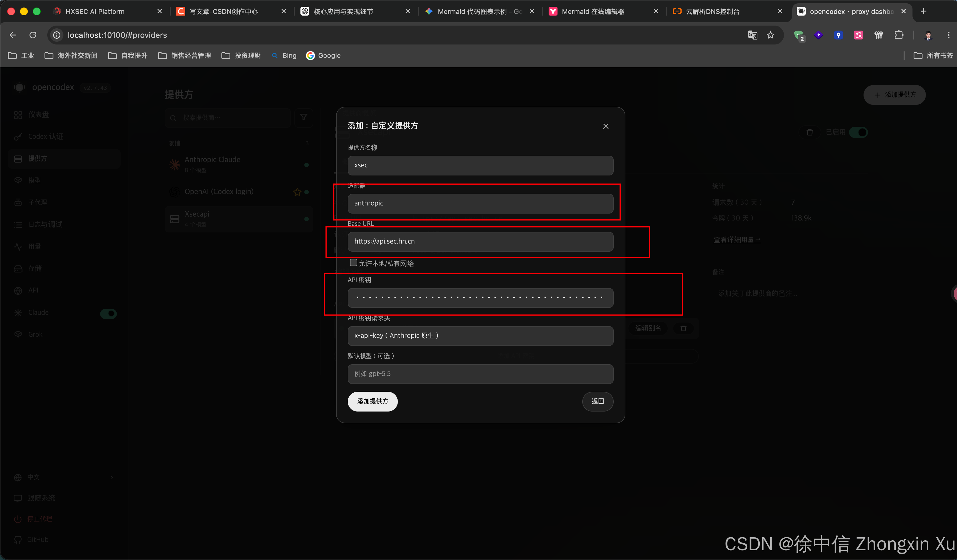957x560 pixels.
Task: Bookmark this page with the star icon
Action: (x=771, y=35)
